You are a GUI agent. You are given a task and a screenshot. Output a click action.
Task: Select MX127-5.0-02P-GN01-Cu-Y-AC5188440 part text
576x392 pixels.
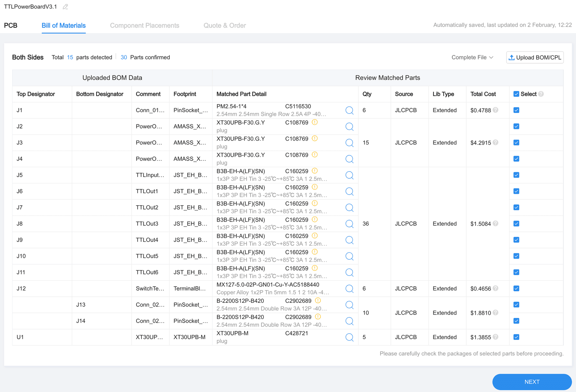(268, 285)
